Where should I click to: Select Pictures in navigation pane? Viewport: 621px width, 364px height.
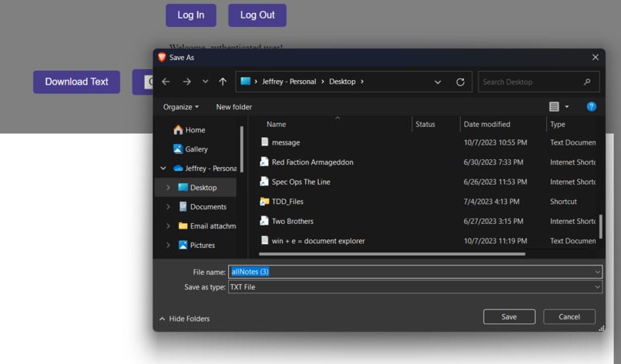coord(196,245)
